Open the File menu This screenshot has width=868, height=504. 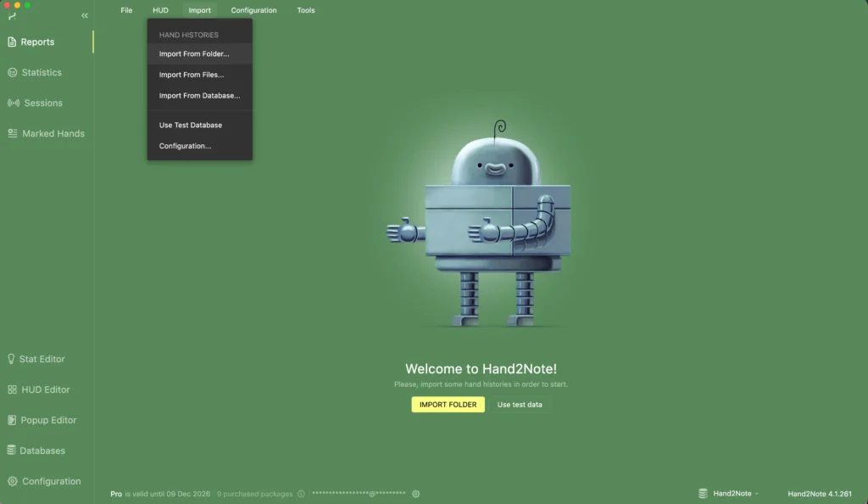(x=126, y=10)
